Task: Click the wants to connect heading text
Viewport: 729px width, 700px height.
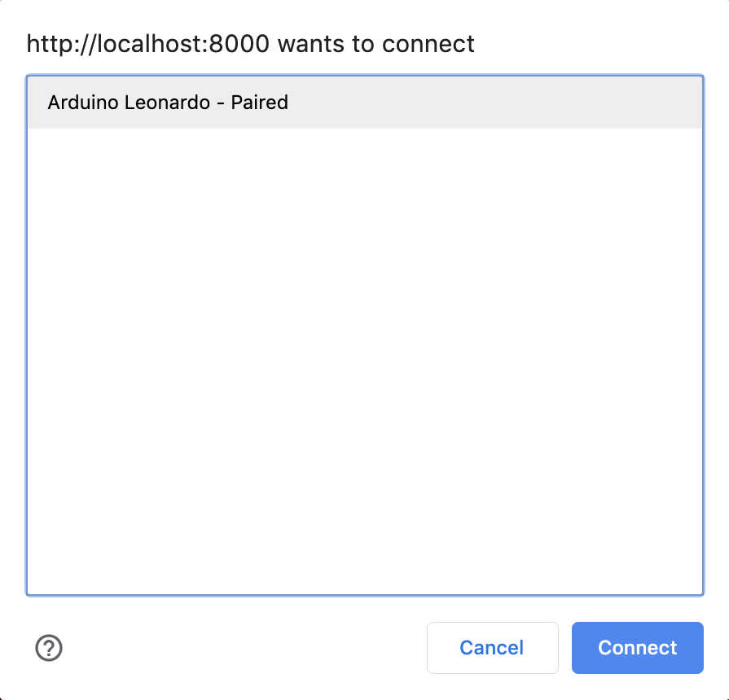Action: pos(376,44)
